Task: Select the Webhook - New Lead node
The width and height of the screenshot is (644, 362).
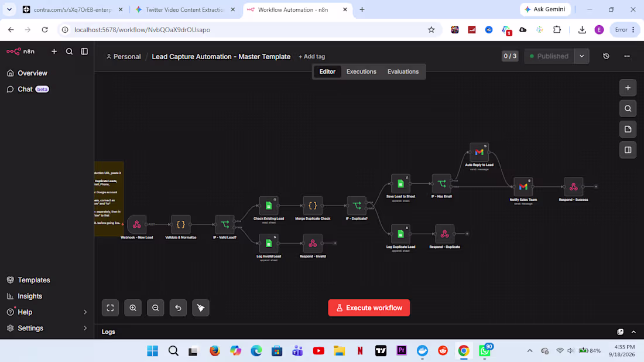Action: (137, 224)
